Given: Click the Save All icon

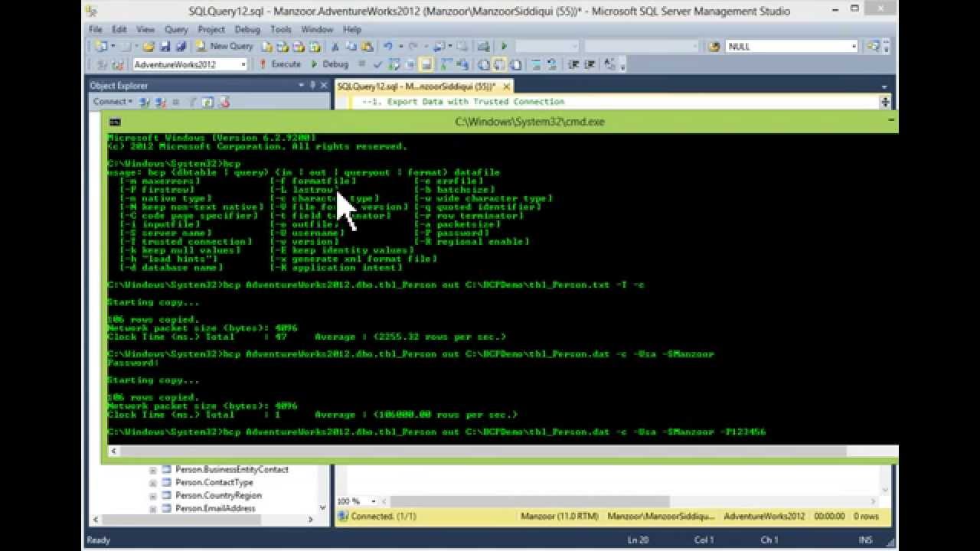Looking at the screenshot, I should [181, 46].
